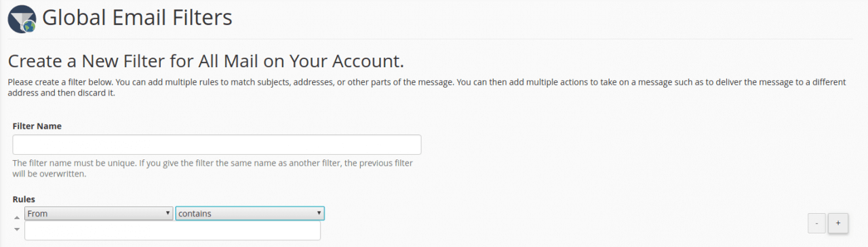
Task: Click the arrow on the From dropdown
Action: tap(168, 213)
